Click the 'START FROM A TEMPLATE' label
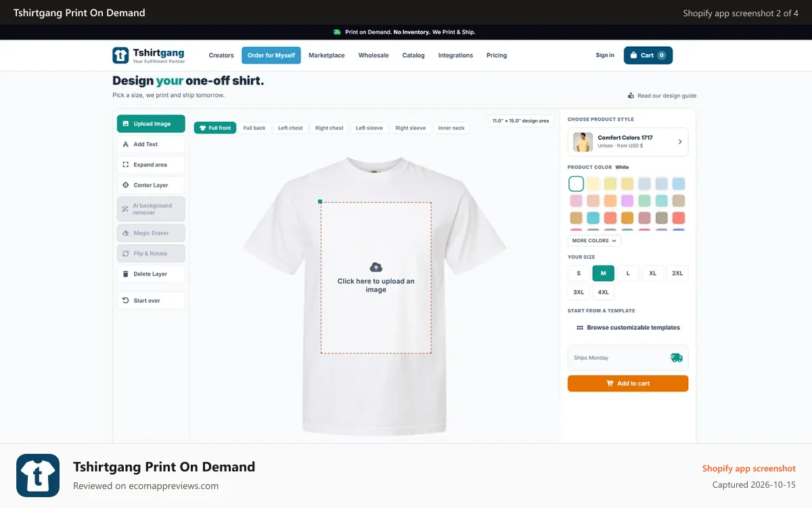Image resolution: width=812 pixels, height=508 pixels. 601,311
